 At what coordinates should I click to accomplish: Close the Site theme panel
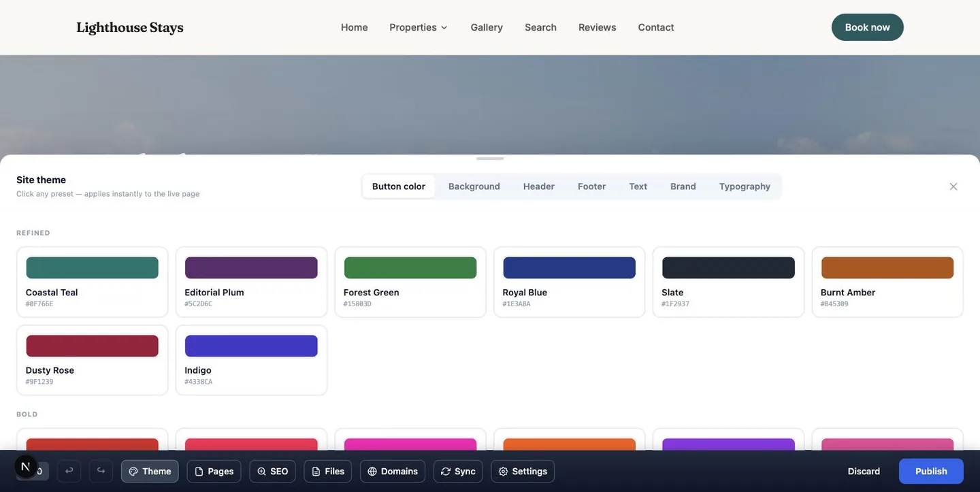tap(953, 186)
